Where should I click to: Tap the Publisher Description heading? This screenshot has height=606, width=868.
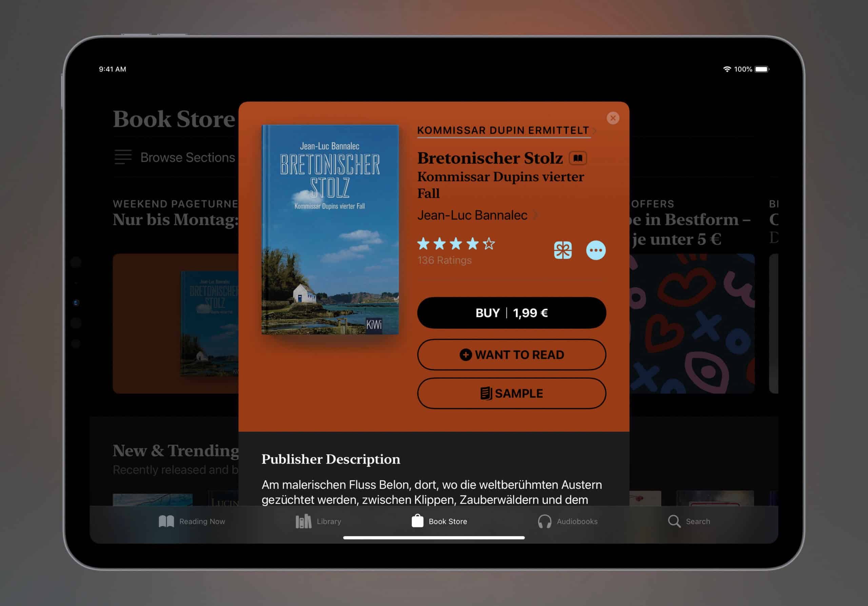click(x=331, y=459)
